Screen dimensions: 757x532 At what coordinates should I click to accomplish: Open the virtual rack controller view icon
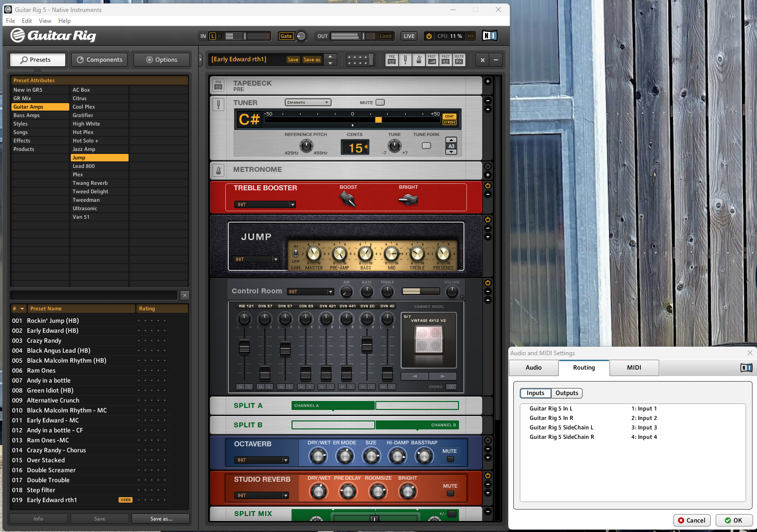[360, 60]
